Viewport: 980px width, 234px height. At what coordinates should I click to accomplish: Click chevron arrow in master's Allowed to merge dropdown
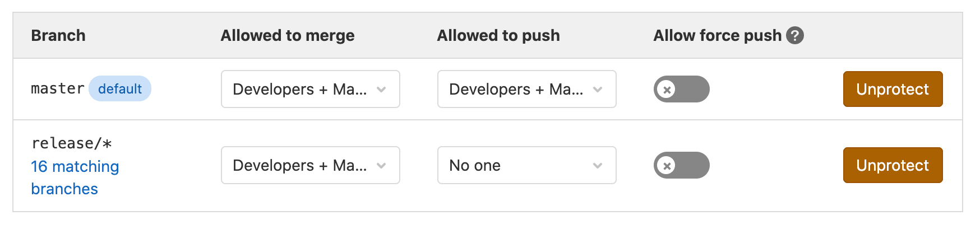pos(381,89)
